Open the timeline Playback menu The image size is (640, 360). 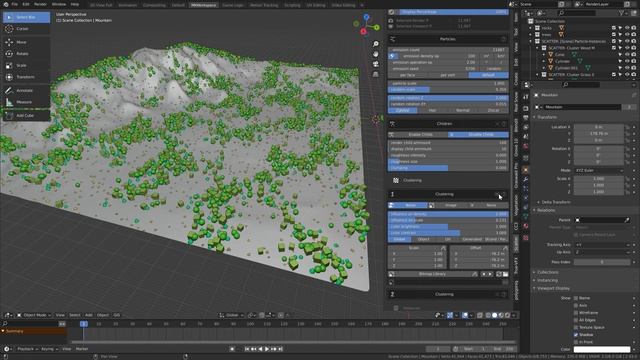(x=27, y=349)
